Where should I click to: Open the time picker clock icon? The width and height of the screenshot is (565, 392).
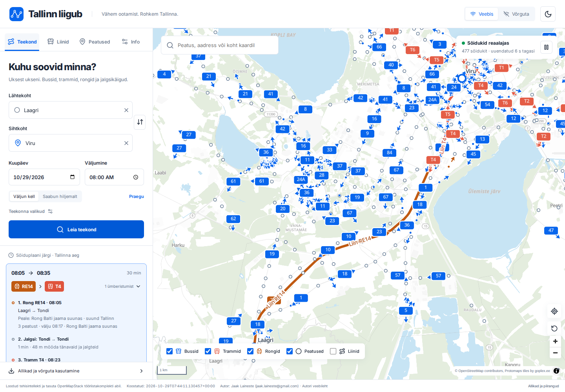[136, 177]
